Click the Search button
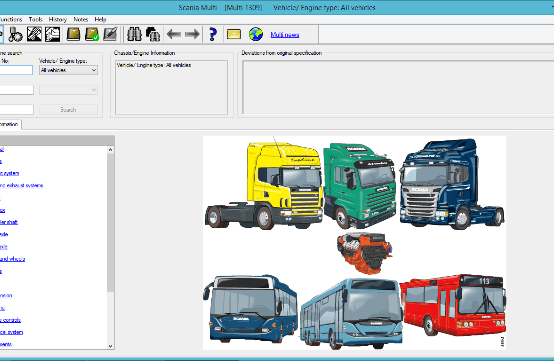The height and width of the screenshot is (361, 554). [x=68, y=110]
